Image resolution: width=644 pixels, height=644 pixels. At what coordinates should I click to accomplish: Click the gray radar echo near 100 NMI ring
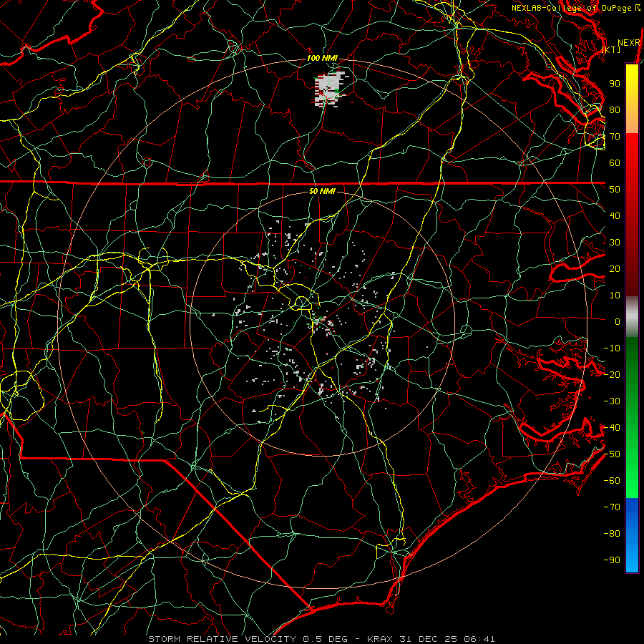click(x=328, y=88)
